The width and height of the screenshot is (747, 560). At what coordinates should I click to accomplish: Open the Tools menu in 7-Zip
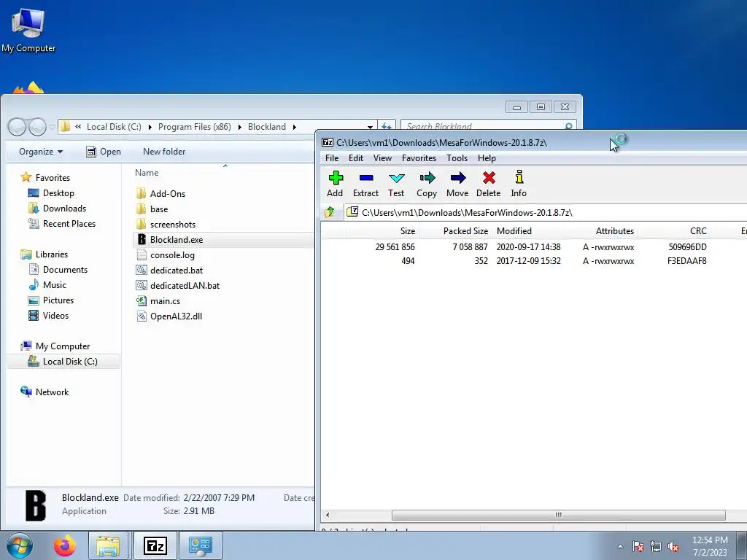(x=457, y=158)
